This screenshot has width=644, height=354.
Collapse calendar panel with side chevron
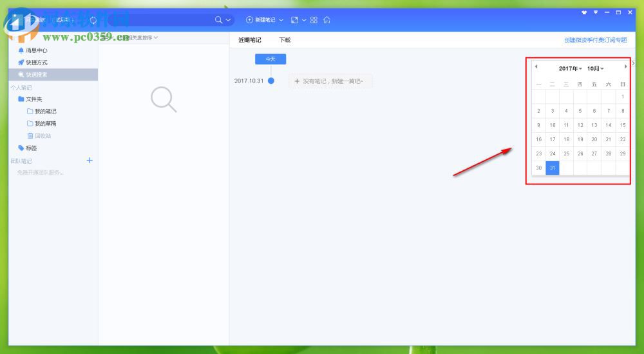point(633,63)
